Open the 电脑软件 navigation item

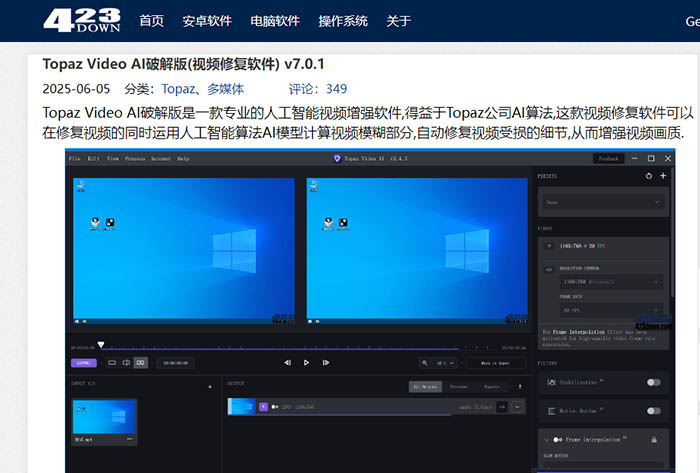pyautogui.click(x=275, y=21)
